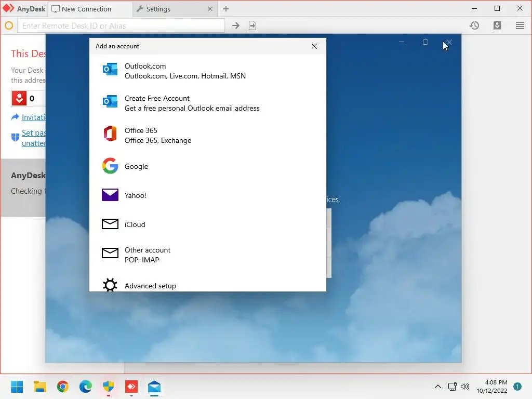Switch to the New Connection tab
532x399 pixels.
point(90,9)
